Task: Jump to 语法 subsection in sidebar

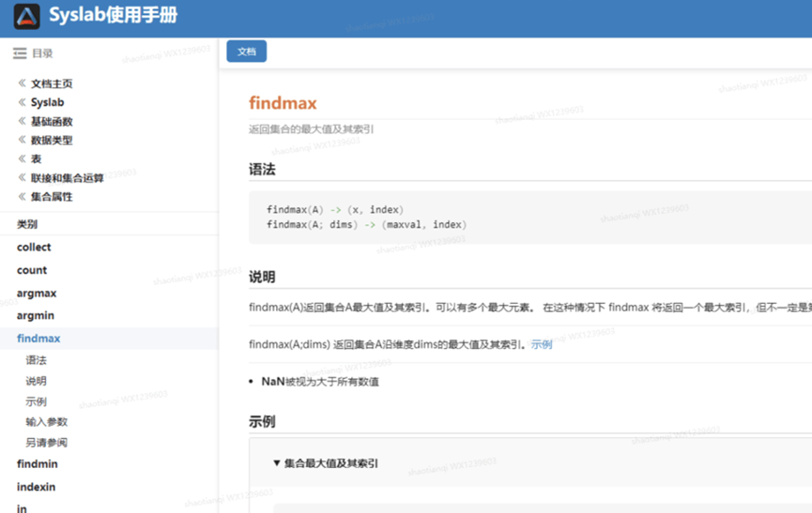Action: (x=36, y=360)
